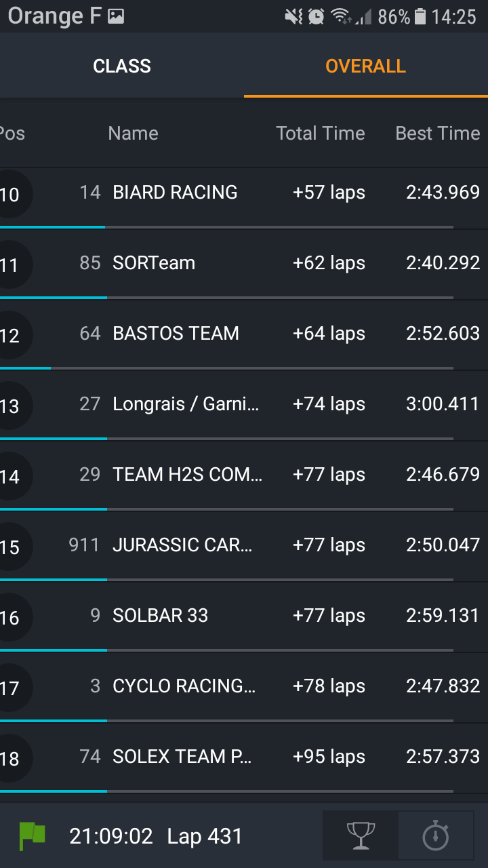This screenshot has height=868, width=488.
Task: Tap the alarm clock status icon
Action: (x=316, y=16)
